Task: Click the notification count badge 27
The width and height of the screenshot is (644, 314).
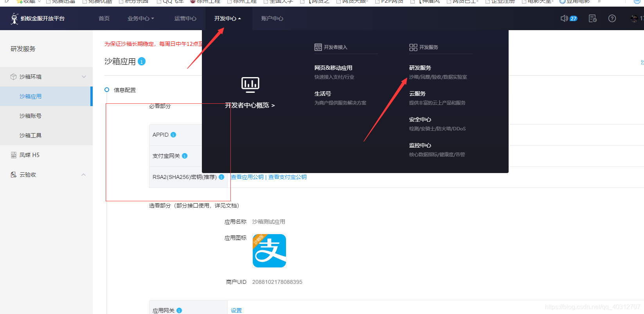Action: (574, 18)
